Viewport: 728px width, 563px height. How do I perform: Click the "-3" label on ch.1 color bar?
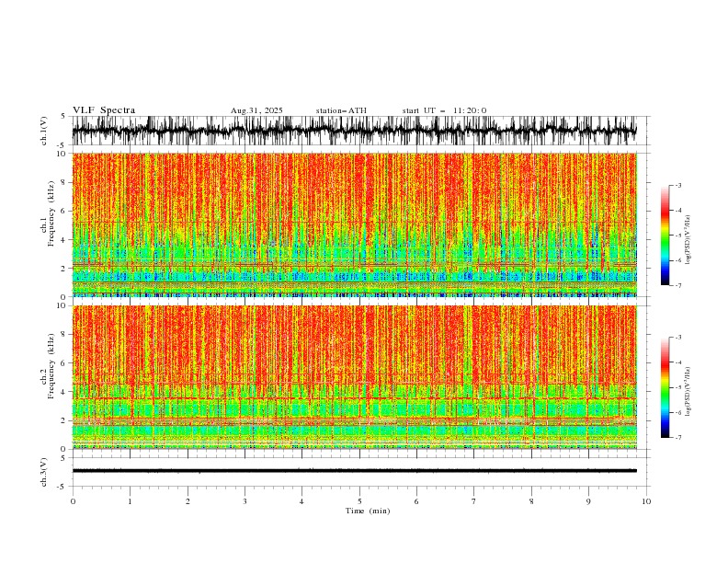pyautogui.click(x=678, y=185)
